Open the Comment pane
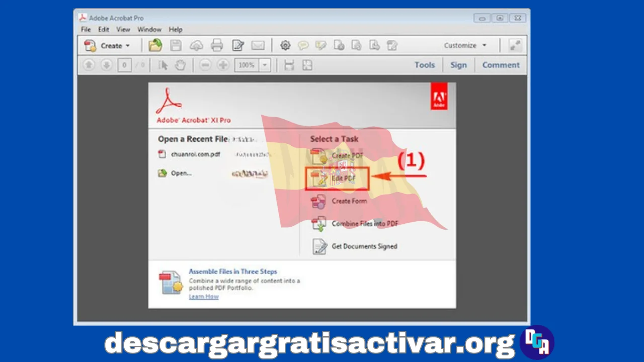Image resolution: width=644 pixels, height=362 pixels. point(501,65)
